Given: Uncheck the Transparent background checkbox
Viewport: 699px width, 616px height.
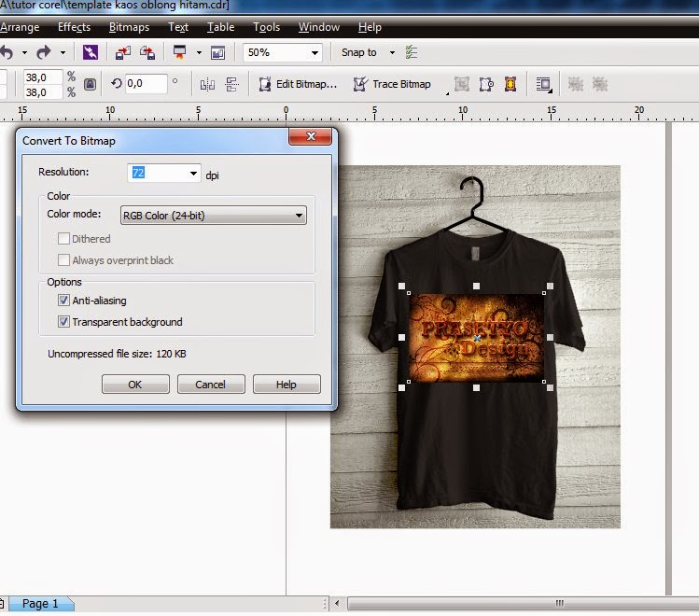Looking at the screenshot, I should 63,322.
